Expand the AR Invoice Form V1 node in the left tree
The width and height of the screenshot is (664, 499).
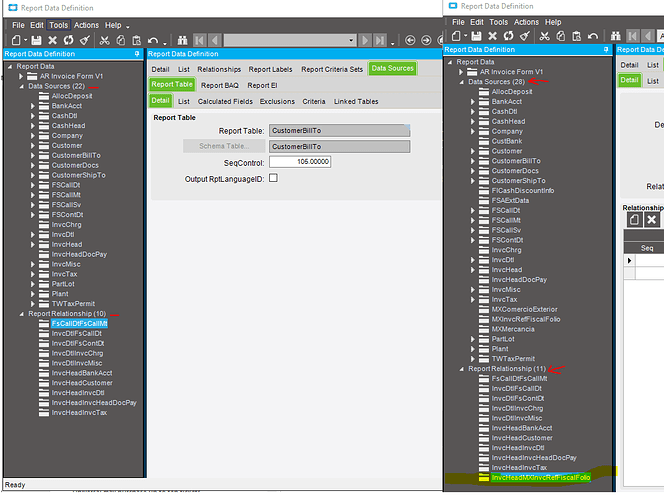click(x=21, y=76)
